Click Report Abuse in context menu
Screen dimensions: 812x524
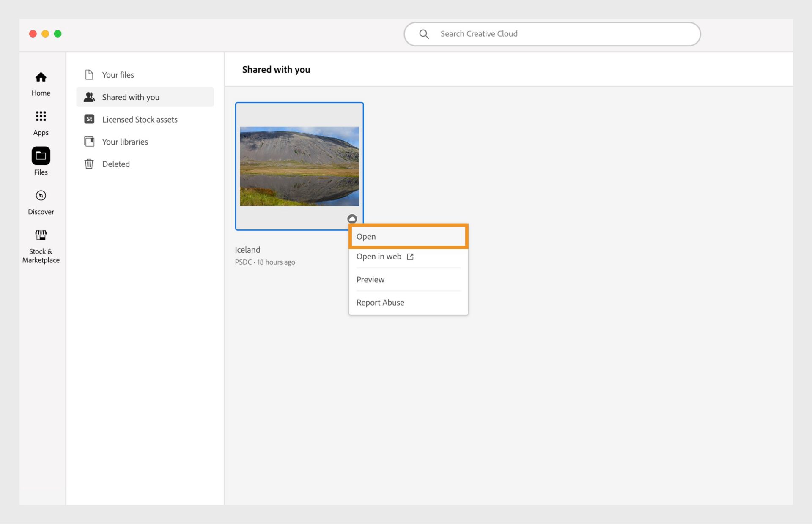(x=380, y=302)
